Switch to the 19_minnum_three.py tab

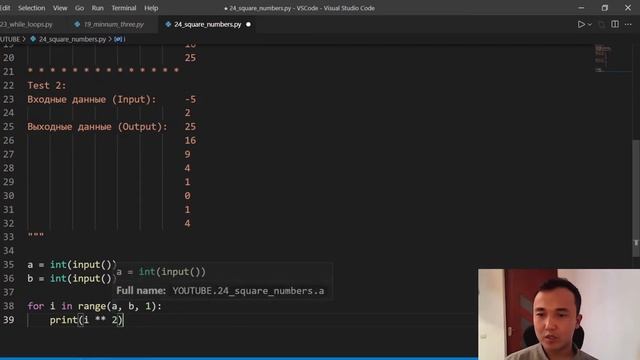(x=113, y=24)
